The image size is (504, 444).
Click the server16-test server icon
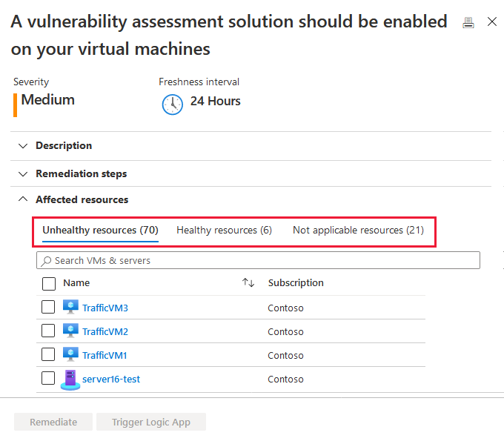coord(70,380)
